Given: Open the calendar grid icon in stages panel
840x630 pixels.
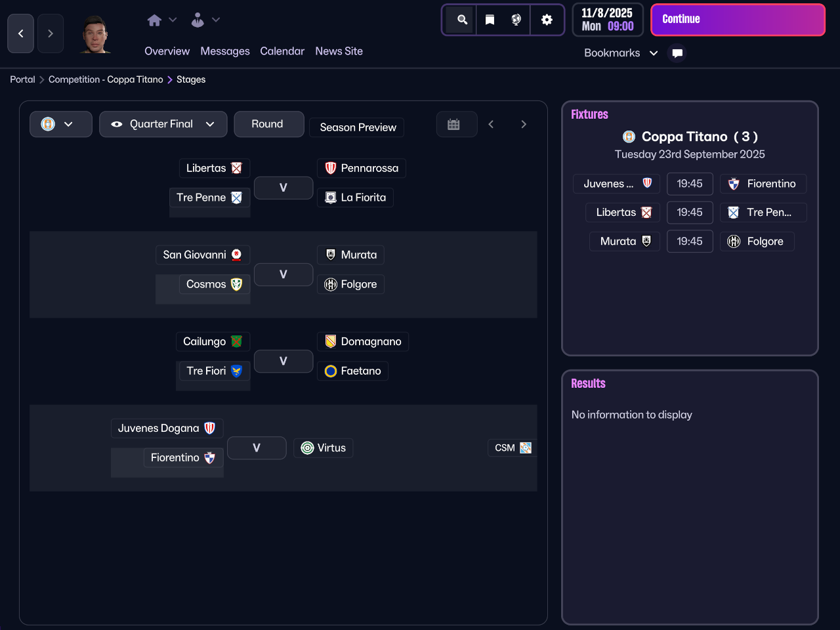Looking at the screenshot, I should 453,124.
